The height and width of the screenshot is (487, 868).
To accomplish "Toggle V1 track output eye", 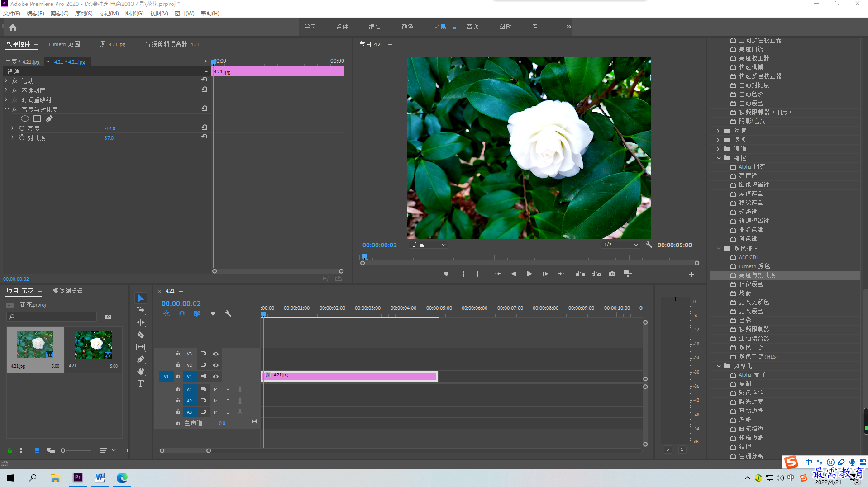I will 216,376.
